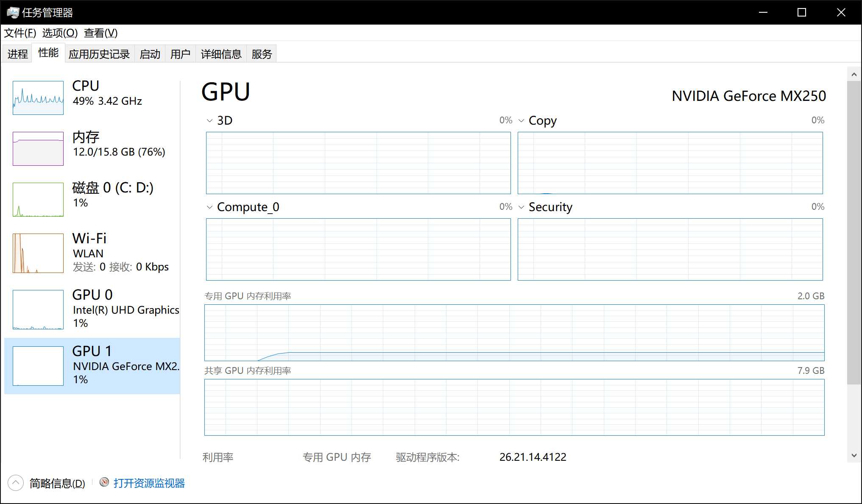Open the Compute_0 engine dropdown chevron
Image resolution: width=862 pixels, height=504 pixels.
coord(209,207)
